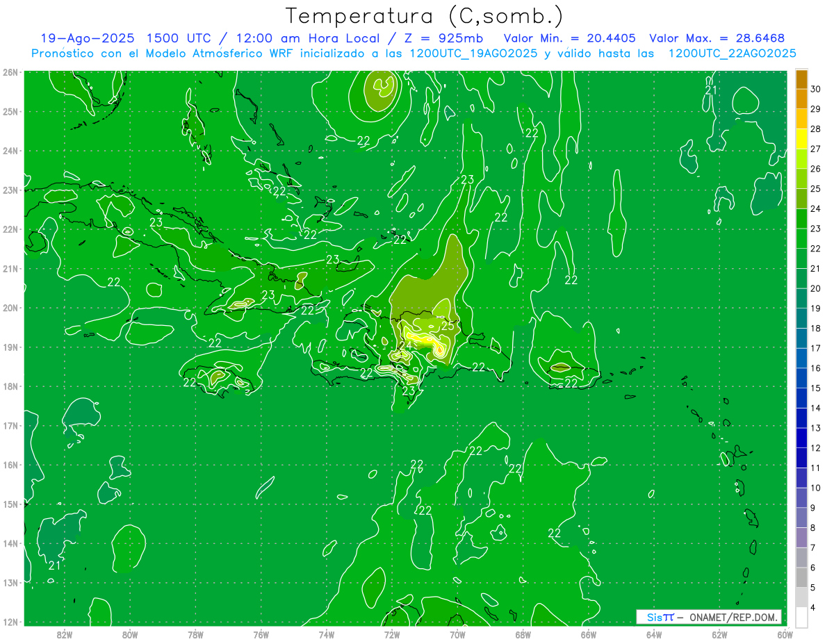Click the '68W' longitude axis label
This screenshot has width=834, height=644.
[x=523, y=634]
